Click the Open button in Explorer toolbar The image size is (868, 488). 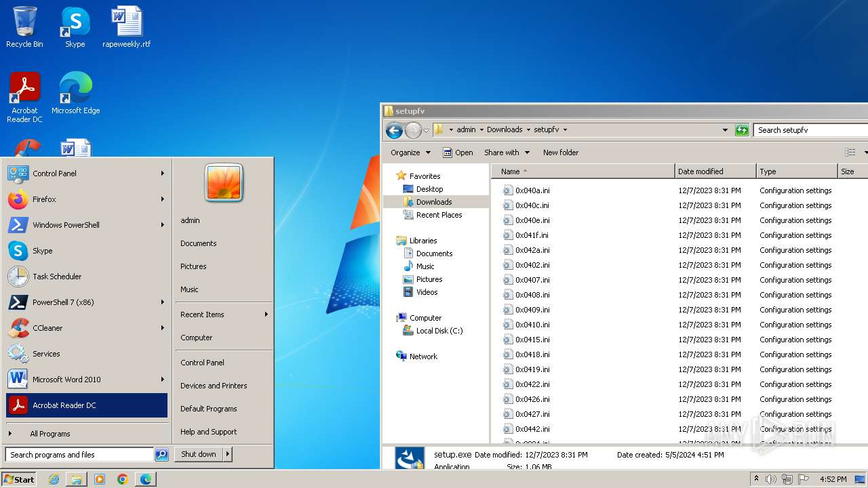point(458,152)
